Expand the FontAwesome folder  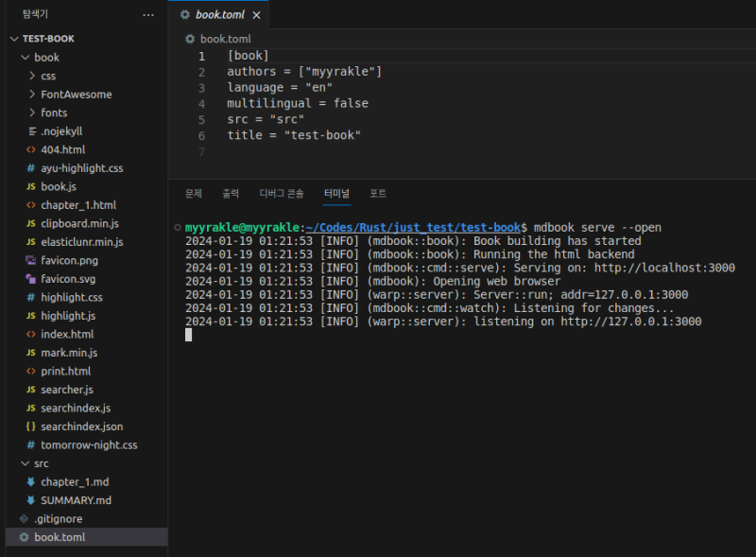(76, 95)
